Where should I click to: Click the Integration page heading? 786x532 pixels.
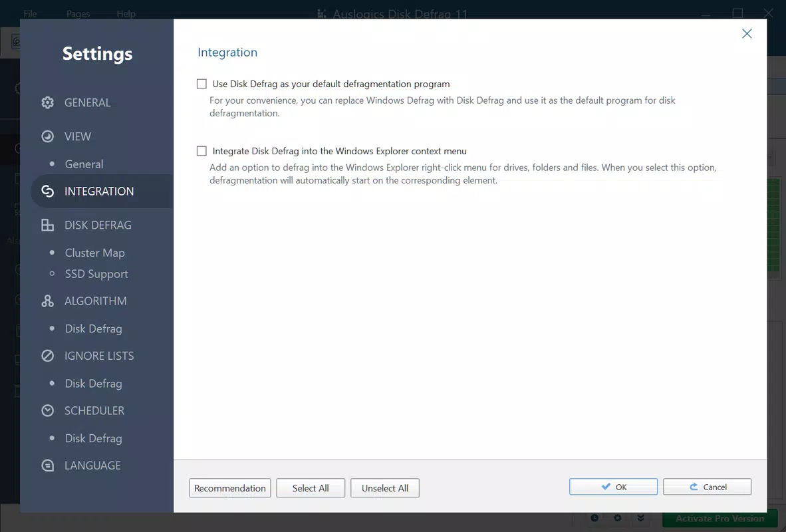(x=227, y=52)
